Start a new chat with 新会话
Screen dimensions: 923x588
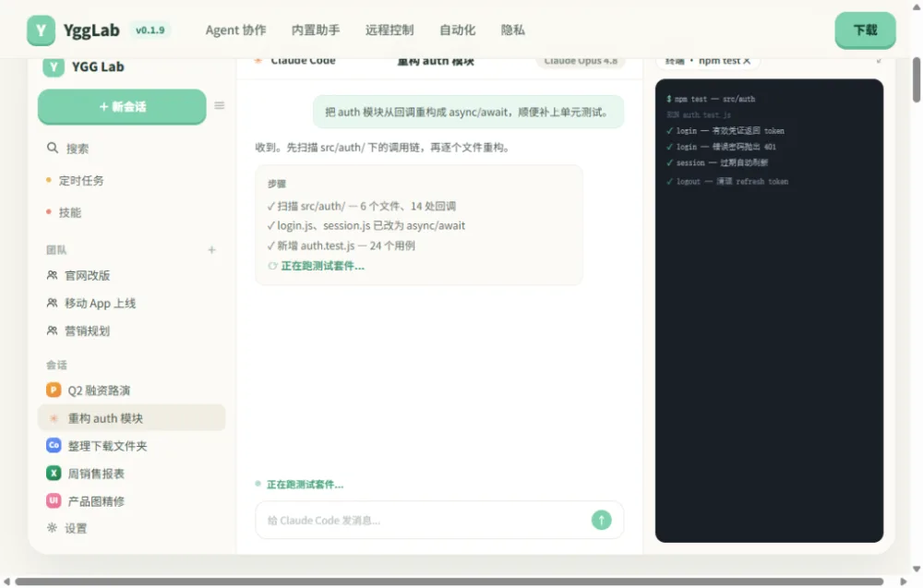[122, 106]
